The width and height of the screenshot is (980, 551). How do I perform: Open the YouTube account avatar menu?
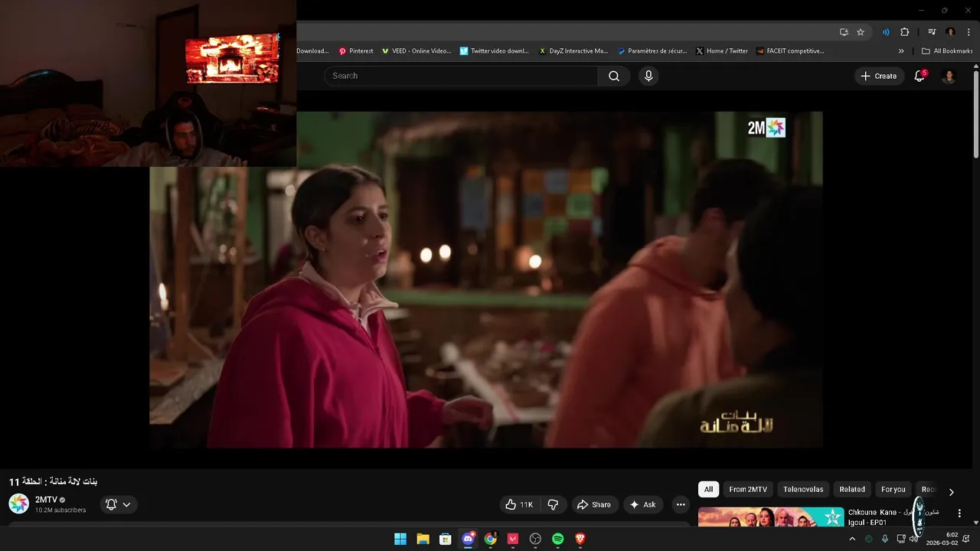coord(949,76)
